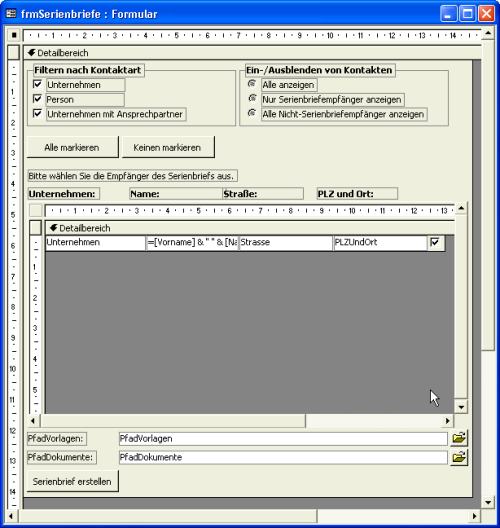Select Alle Nicht-Serienbriefempfänger anzeigen radio button
Screen dimensions: 500x528
coord(252,113)
